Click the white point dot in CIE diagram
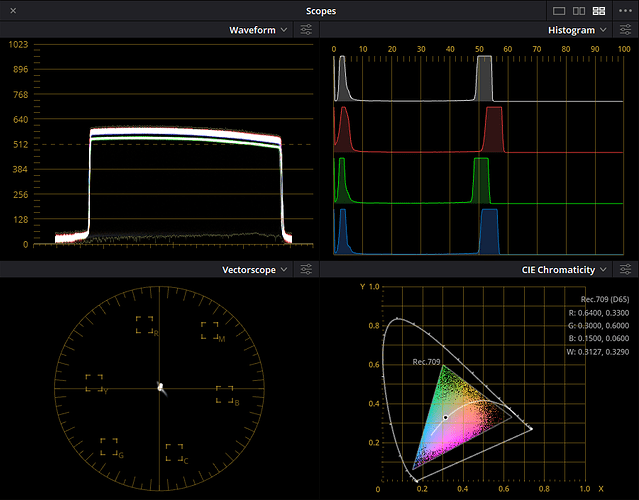 click(x=445, y=417)
